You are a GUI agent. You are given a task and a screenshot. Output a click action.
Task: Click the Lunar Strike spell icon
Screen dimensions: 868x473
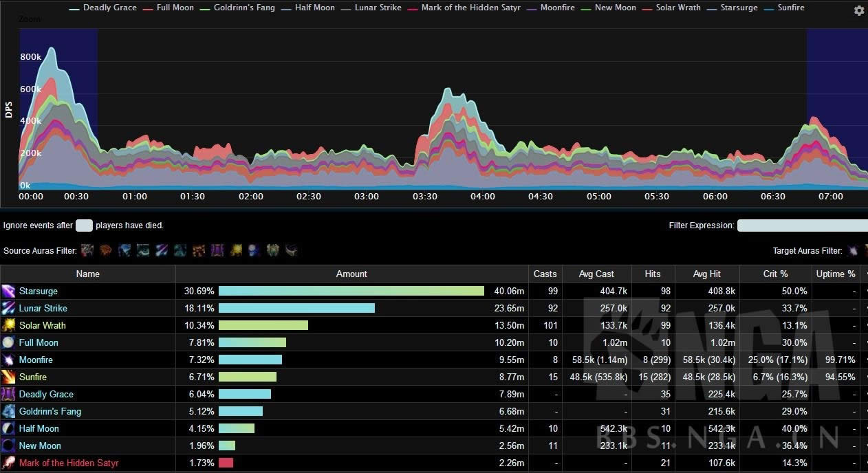click(8, 309)
